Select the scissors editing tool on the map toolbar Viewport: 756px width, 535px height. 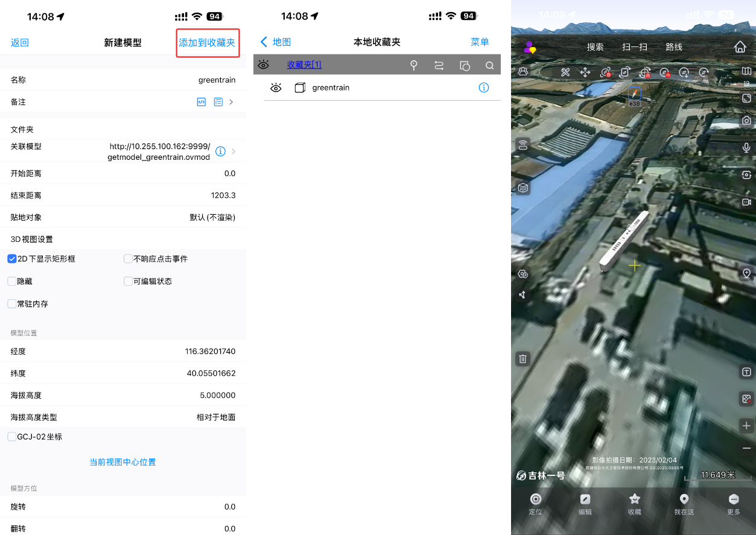click(565, 71)
